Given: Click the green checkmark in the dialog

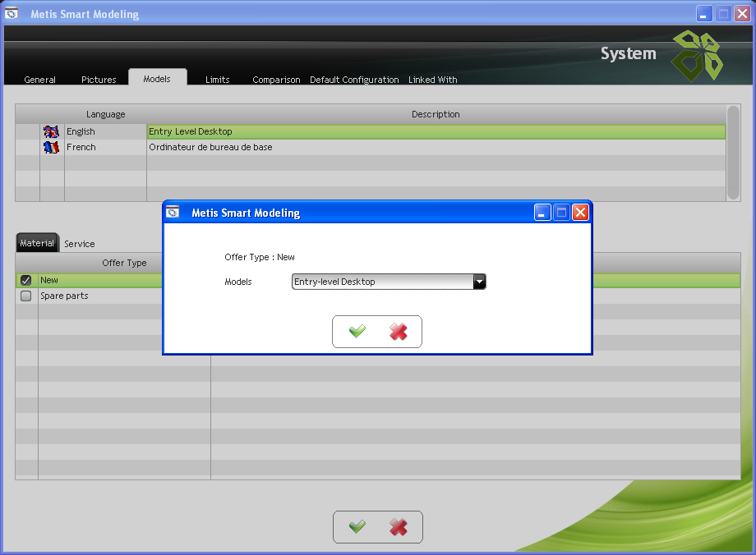Looking at the screenshot, I should (357, 332).
